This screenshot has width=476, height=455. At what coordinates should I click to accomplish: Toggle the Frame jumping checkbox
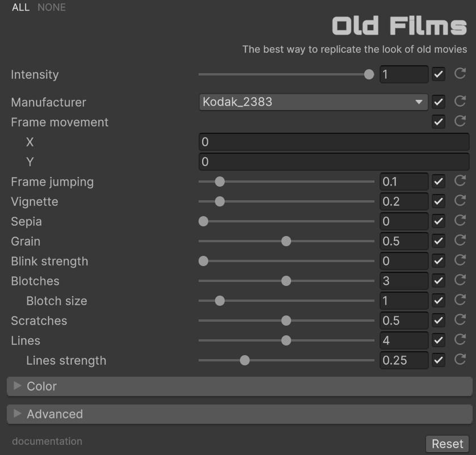tap(438, 182)
